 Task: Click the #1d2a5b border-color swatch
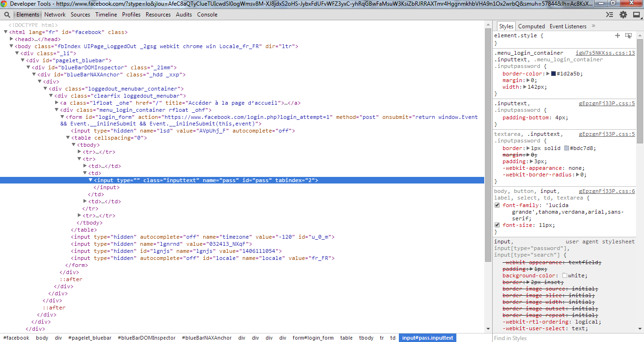(553, 74)
